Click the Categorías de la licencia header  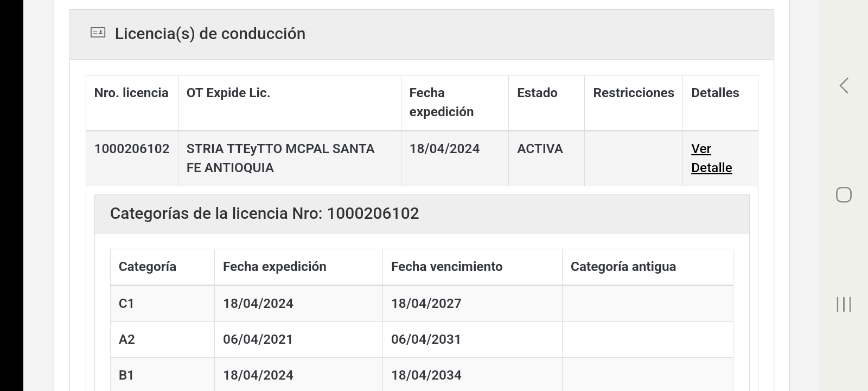(264, 213)
